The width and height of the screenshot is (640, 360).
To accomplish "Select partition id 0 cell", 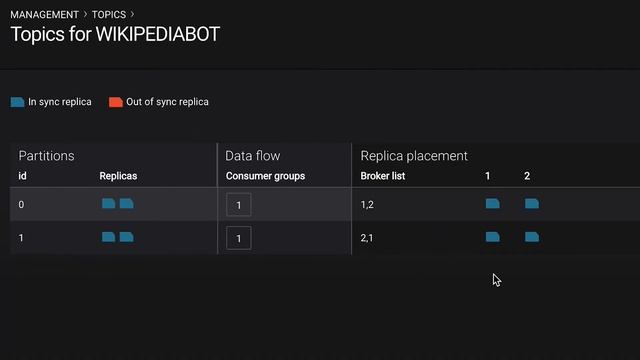I will [21, 204].
